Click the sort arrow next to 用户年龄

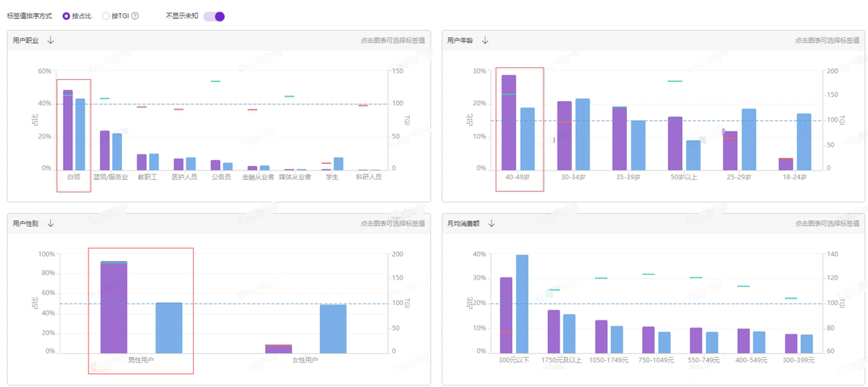click(485, 41)
